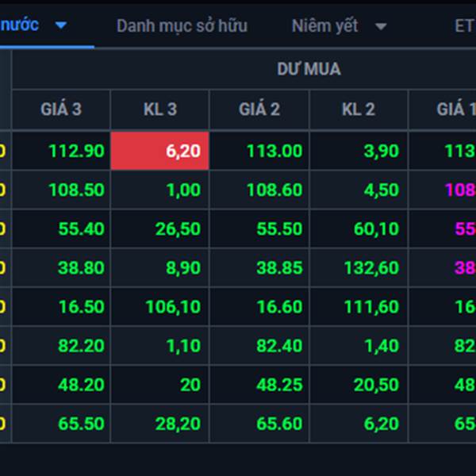The image size is (476, 476).
Task: Click the price 82.20
Action: 82,345
